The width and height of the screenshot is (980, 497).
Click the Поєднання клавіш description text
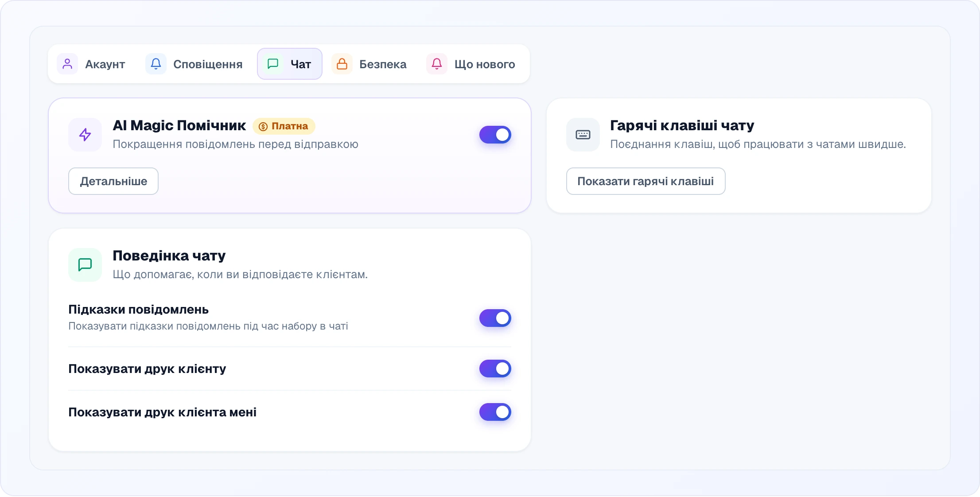[758, 144]
